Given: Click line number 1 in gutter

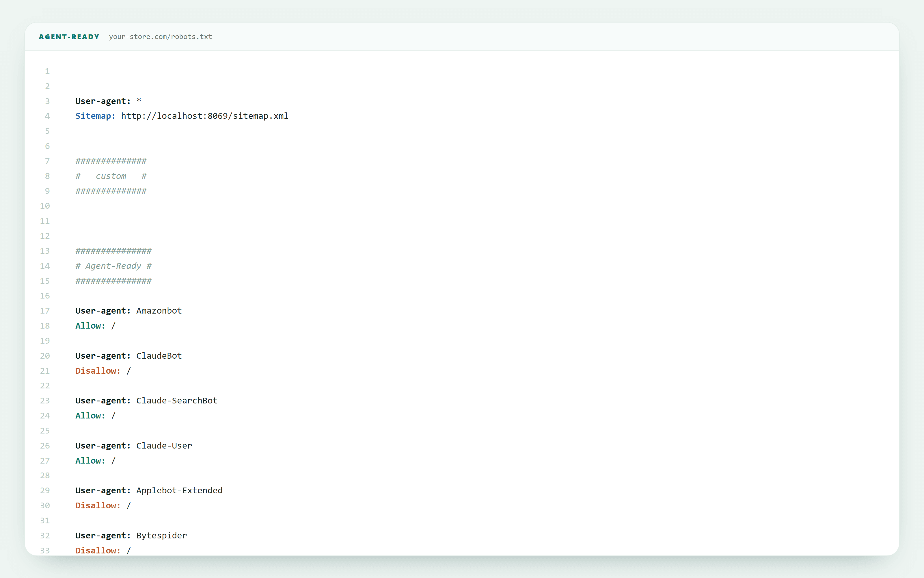Looking at the screenshot, I should click(47, 71).
